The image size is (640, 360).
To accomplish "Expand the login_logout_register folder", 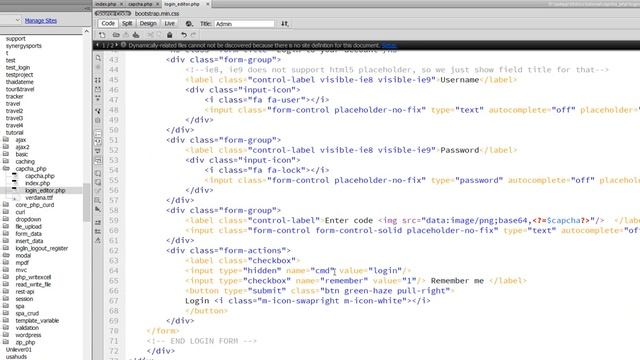I will pos(6,248).
